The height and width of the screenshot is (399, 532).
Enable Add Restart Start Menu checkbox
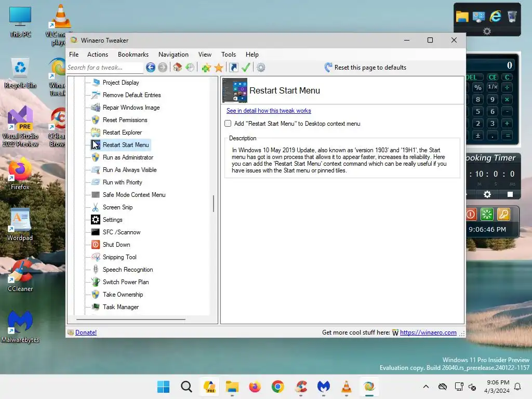pyautogui.click(x=228, y=124)
